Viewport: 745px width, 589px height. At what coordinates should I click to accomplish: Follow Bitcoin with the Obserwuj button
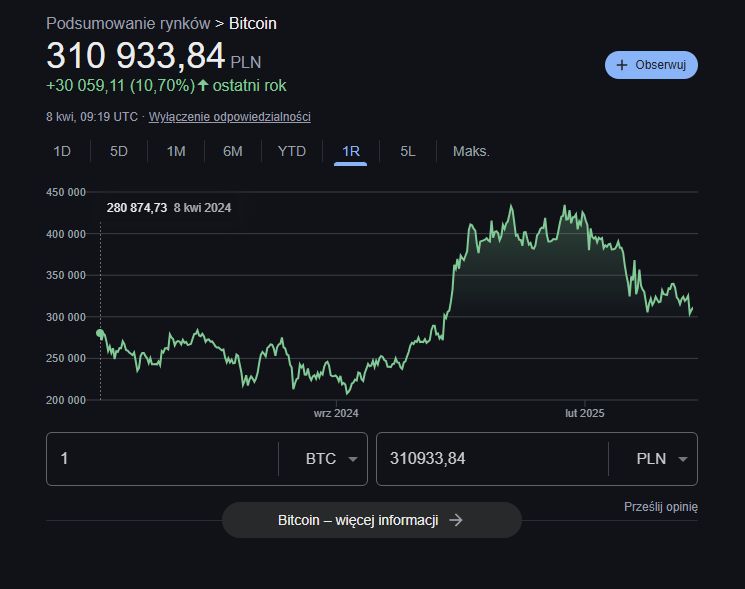pos(651,65)
